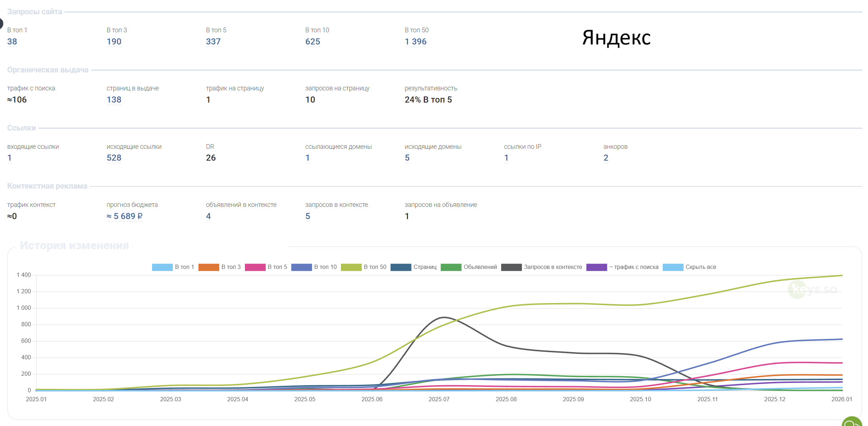Open the green chat widget icon
Screen dimensions: 868x426
tap(852, 422)
